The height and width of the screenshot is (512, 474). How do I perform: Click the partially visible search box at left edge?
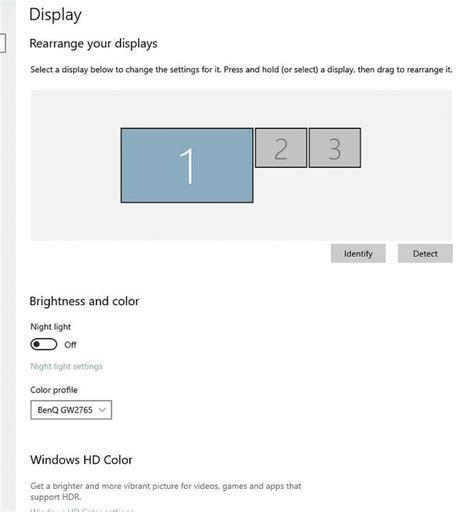coord(3,43)
